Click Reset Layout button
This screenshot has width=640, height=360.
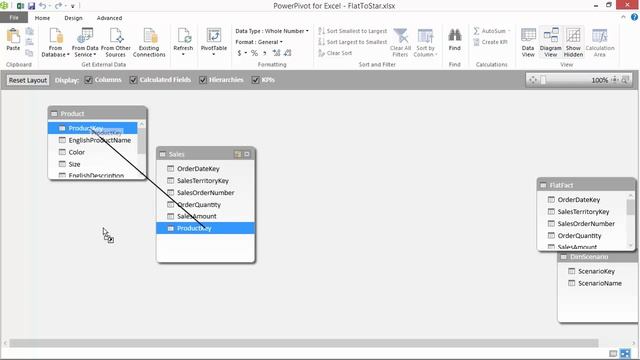(28, 80)
